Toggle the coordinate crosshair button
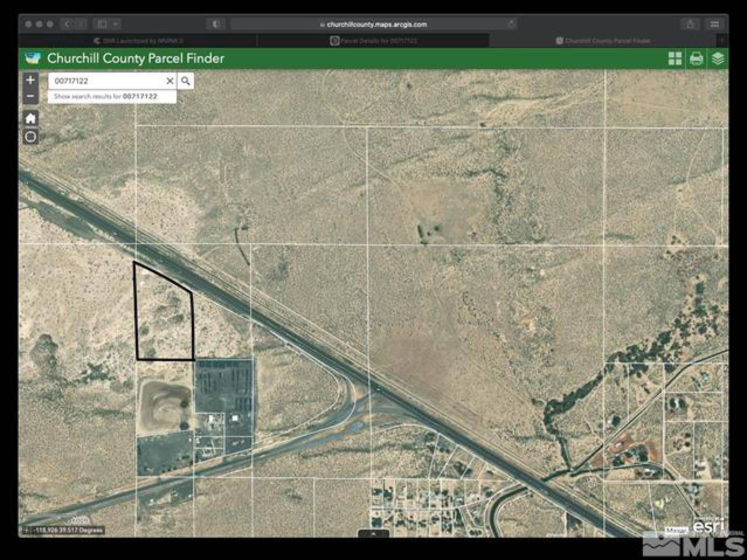 click(27, 530)
